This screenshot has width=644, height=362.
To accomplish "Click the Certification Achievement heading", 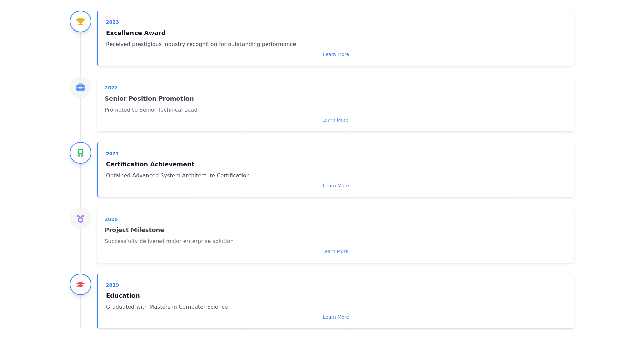I will pos(150,164).
